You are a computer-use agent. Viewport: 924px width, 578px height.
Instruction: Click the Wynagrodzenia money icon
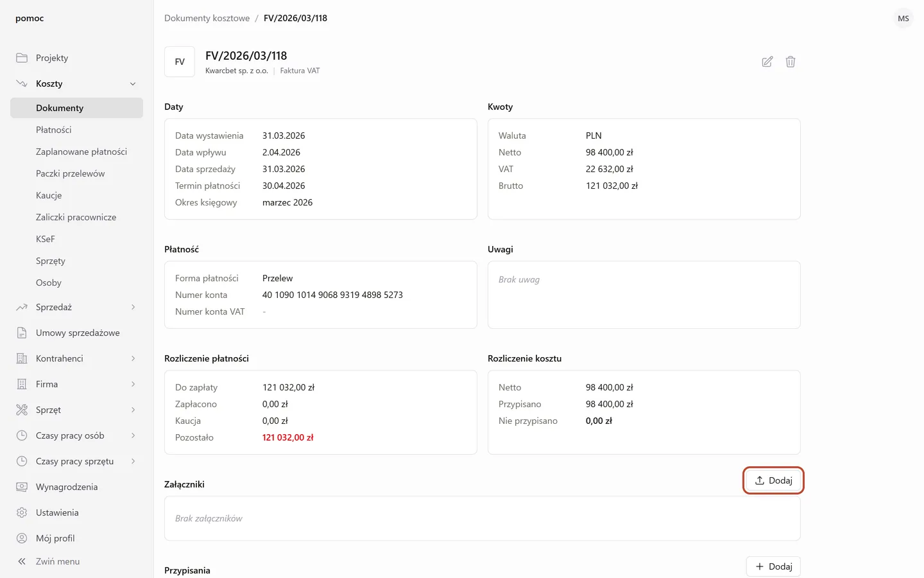pyautogui.click(x=22, y=487)
